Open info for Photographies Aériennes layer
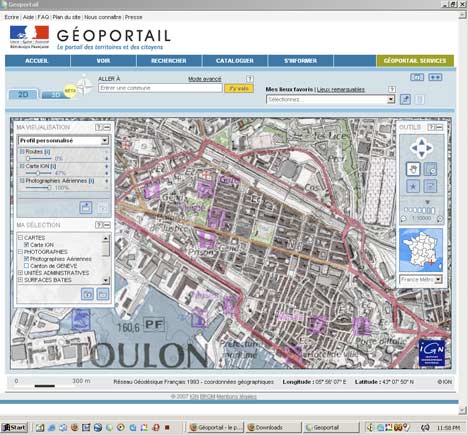The height and width of the screenshot is (435, 468). (x=91, y=181)
